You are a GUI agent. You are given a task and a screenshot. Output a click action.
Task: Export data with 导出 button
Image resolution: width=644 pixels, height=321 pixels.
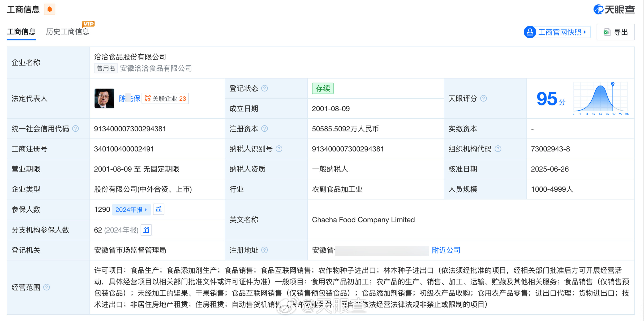(x=615, y=32)
